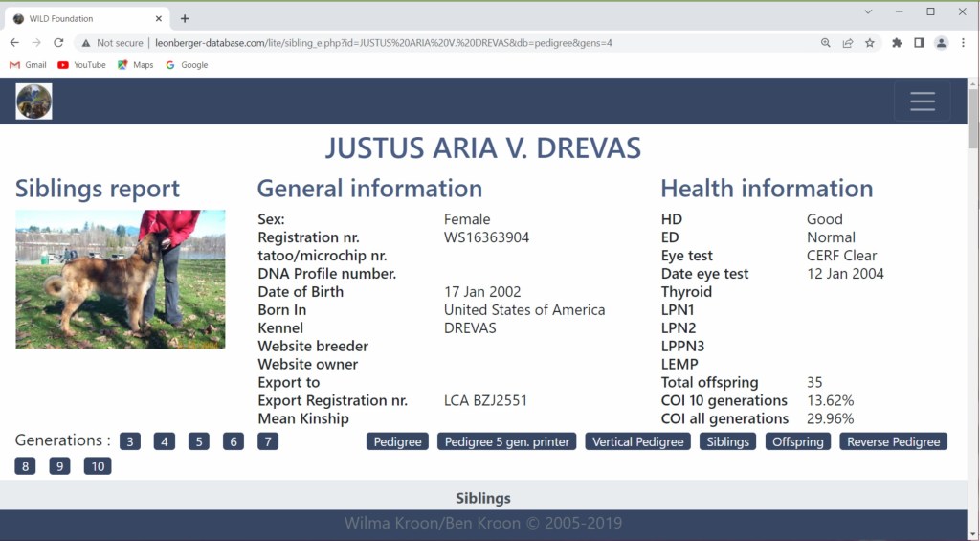Close the WILD Foundation tab
Screen dimensions: 980x541
pos(158,19)
